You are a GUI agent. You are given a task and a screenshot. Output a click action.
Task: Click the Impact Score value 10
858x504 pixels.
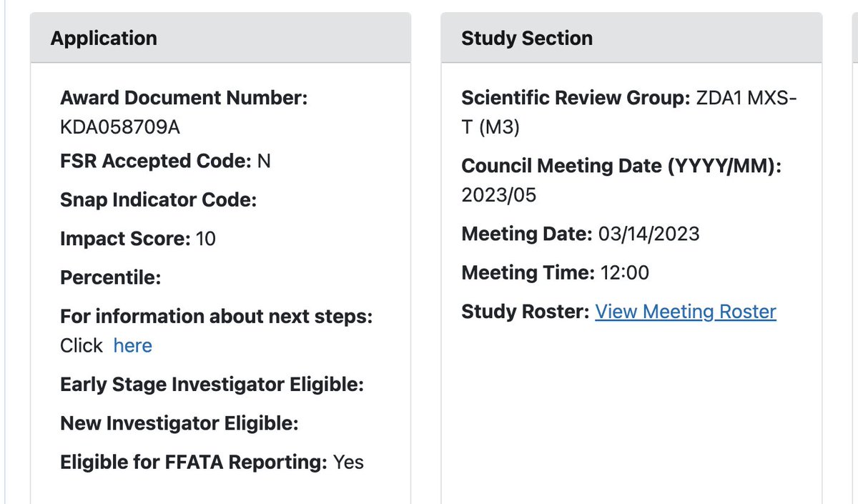point(205,238)
